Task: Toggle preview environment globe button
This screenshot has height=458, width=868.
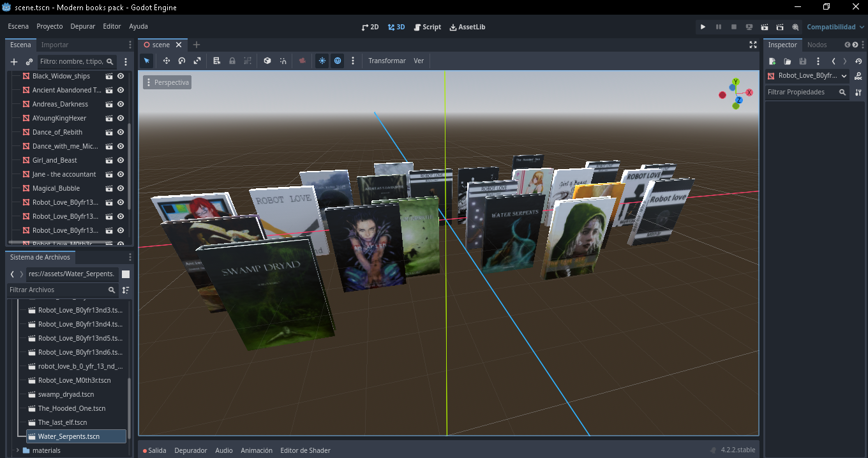Action: click(x=338, y=61)
